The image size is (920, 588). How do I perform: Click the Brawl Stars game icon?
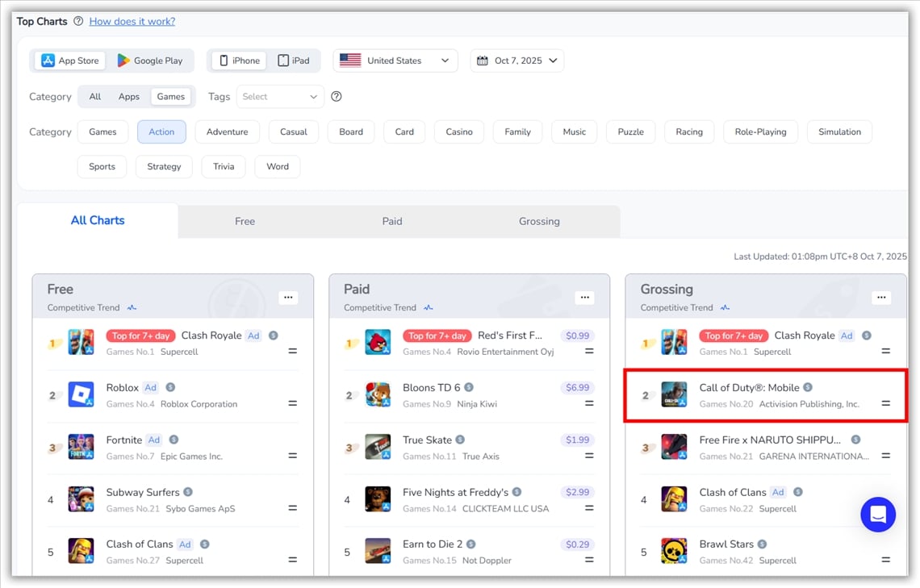coord(674,552)
